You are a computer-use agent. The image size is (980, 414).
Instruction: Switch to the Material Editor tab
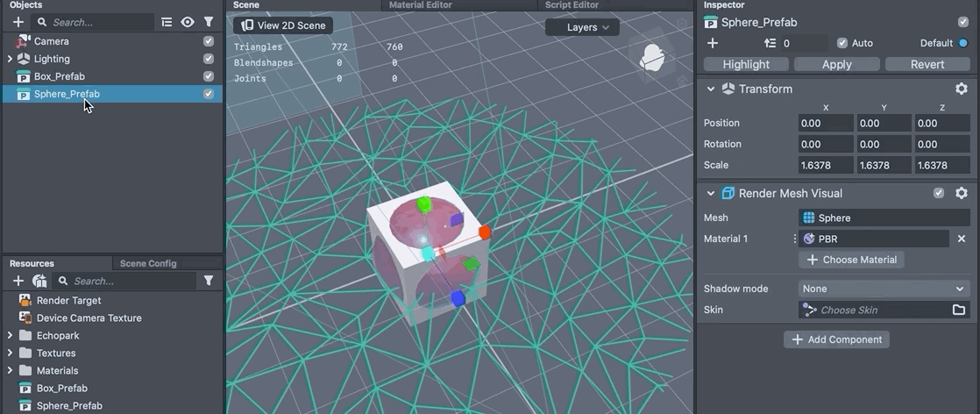click(422, 5)
